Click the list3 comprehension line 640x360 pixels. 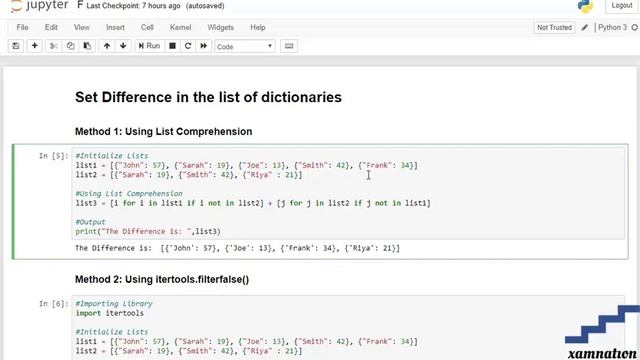tap(253, 203)
